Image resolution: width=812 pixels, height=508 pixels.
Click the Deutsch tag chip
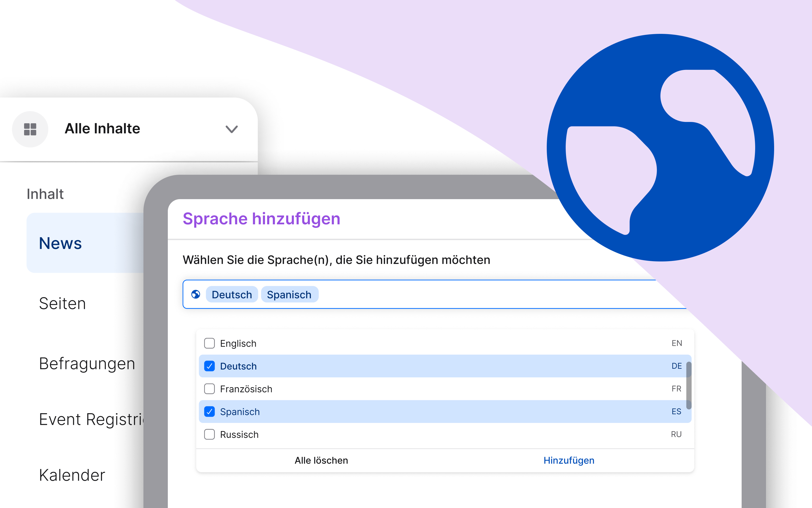click(x=232, y=294)
